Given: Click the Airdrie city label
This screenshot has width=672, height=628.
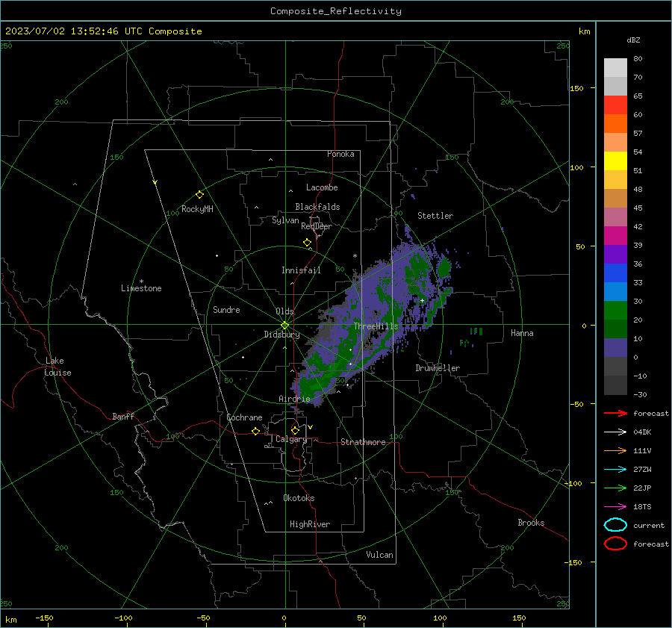Looking at the screenshot, I should 294,399.
